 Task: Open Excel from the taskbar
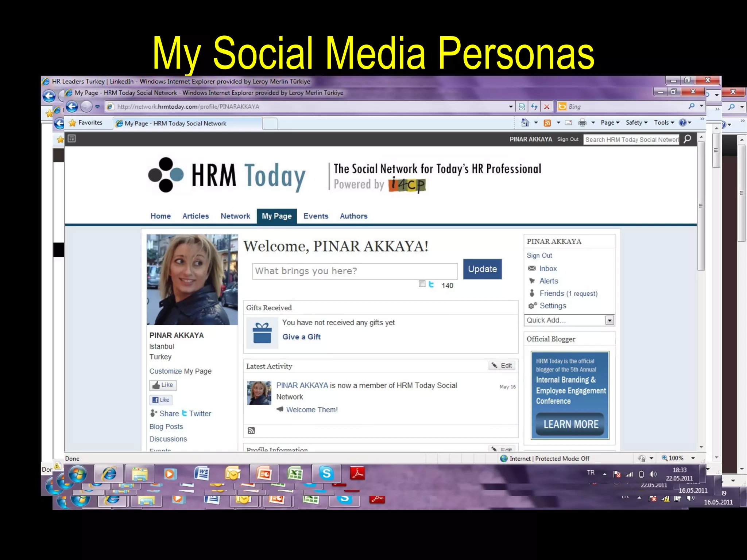tap(295, 474)
